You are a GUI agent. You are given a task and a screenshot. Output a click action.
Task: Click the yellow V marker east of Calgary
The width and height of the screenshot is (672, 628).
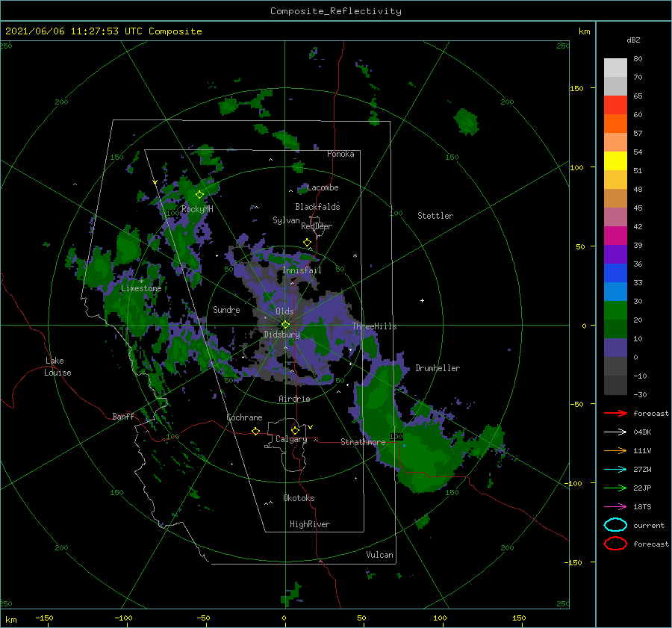(x=311, y=427)
